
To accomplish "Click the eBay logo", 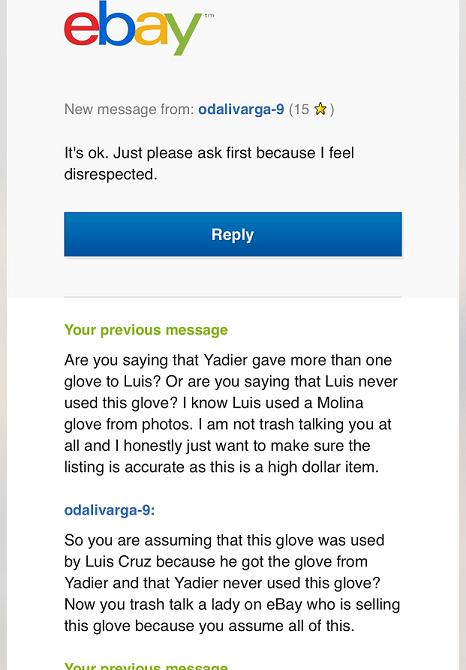I will coord(139,28).
